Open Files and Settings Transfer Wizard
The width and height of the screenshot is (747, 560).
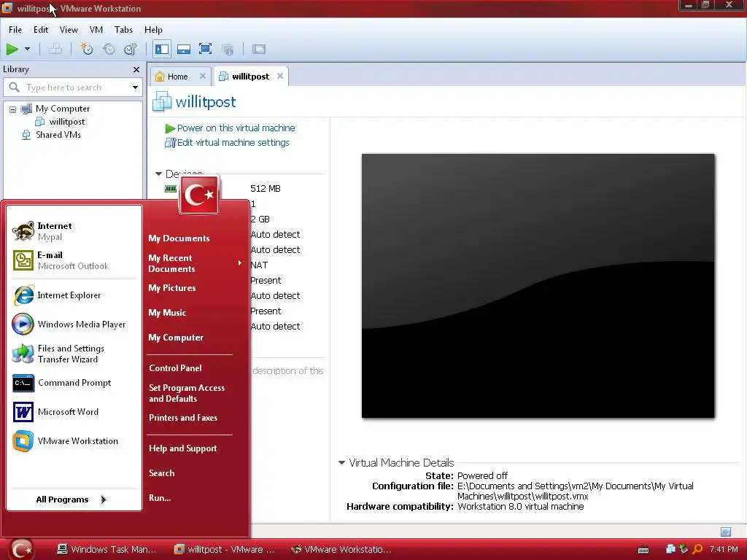[74, 354]
